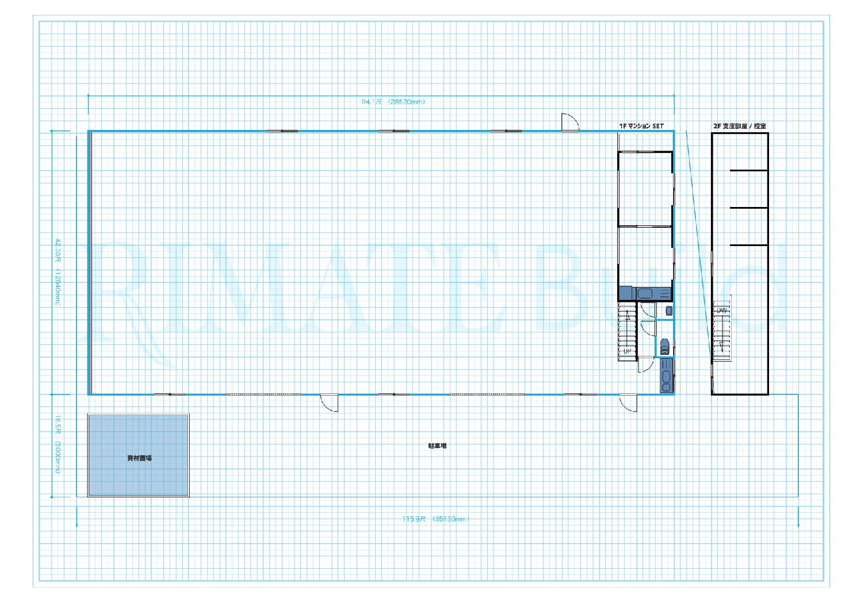The width and height of the screenshot is (868, 606).
Task: Click the vertical 16.5尺 (5000mm) dimension label
Action: click(x=58, y=444)
